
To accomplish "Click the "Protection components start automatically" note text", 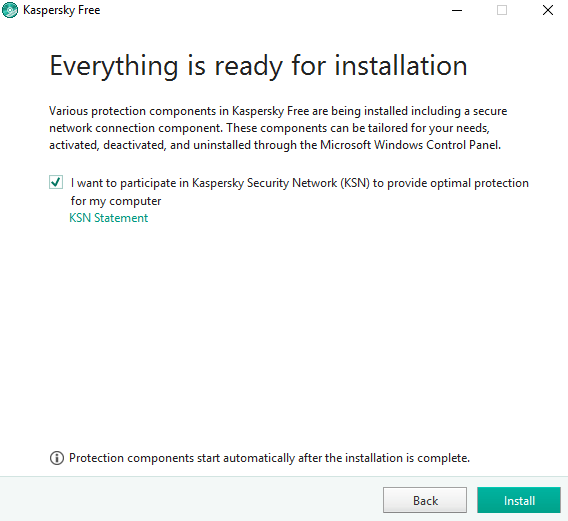I will point(269,458).
